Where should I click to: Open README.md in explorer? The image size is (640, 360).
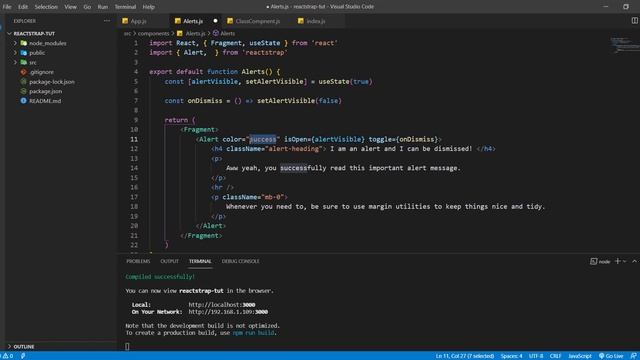tap(45, 101)
